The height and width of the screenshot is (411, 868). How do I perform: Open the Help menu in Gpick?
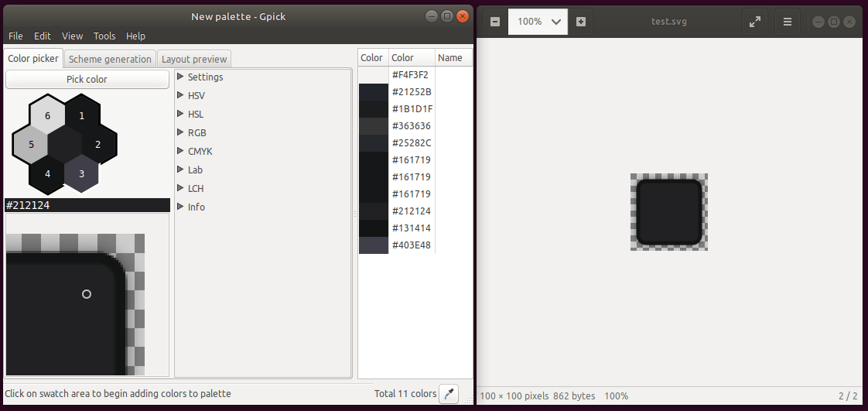coord(135,36)
